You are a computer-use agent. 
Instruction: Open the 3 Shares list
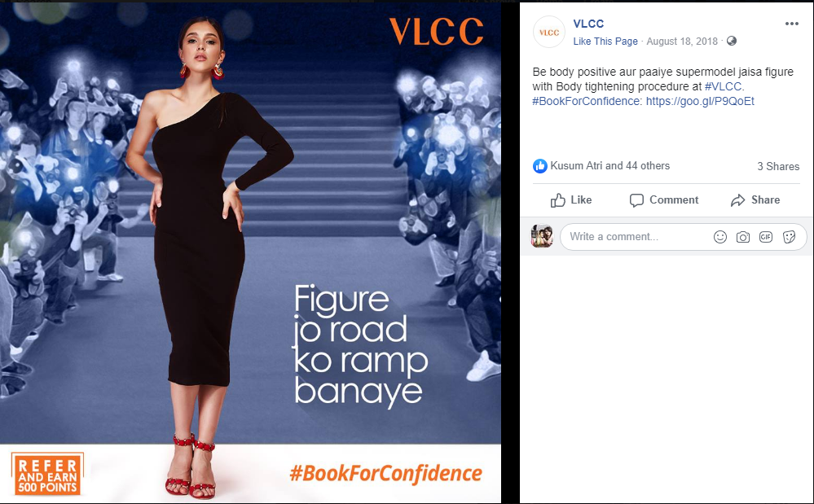pyautogui.click(x=777, y=166)
